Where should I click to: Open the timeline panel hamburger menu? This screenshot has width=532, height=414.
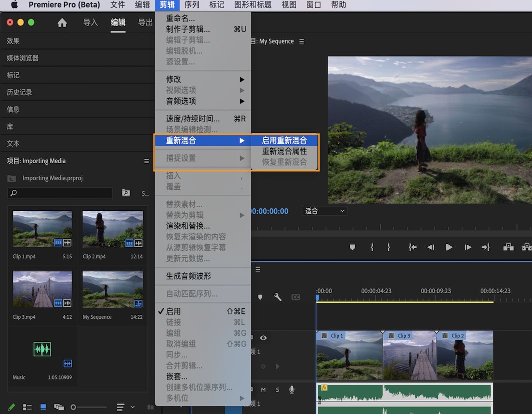tap(258, 269)
